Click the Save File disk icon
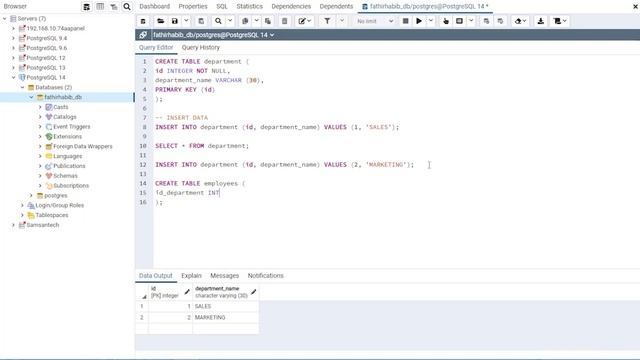Viewport: 640px width, 360px height. pos(175,21)
